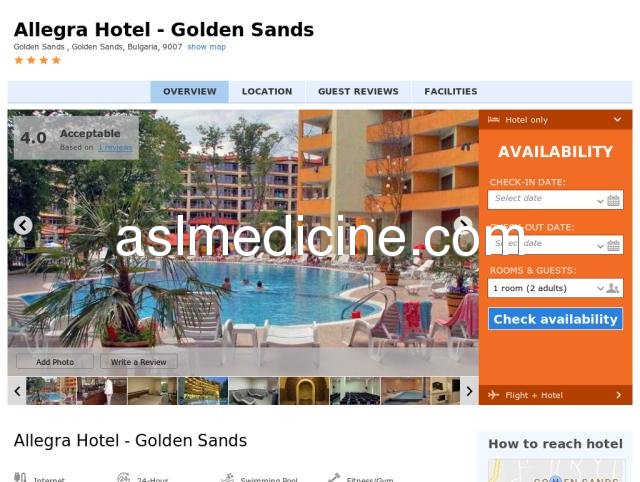This screenshot has height=482, width=640.
Task: Switch to the Location tab
Action: tap(267, 91)
